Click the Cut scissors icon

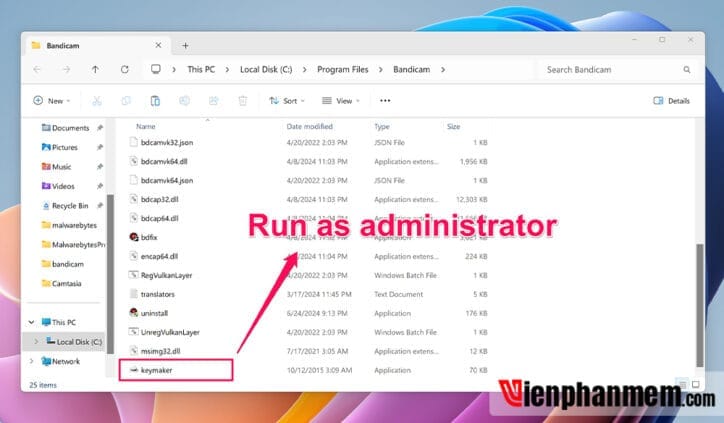[x=97, y=101]
